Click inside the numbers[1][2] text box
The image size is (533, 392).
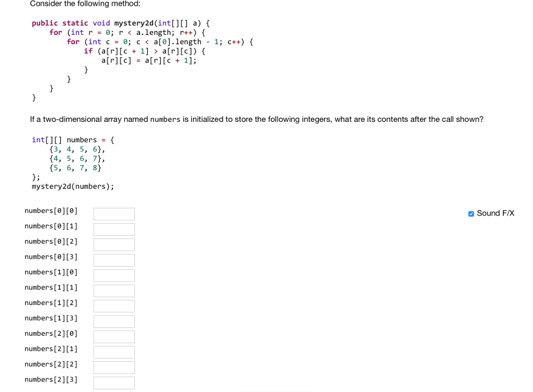point(113,306)
